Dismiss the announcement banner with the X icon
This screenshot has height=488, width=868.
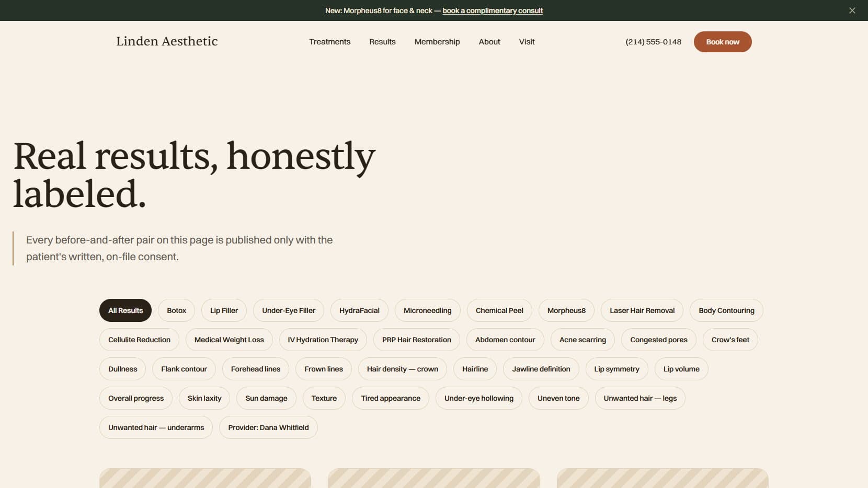852,10
